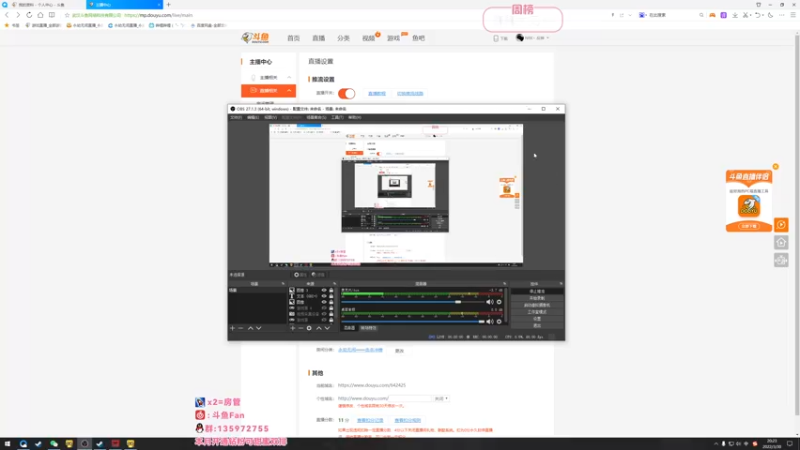The width and height of the screenshot is (800, 450).
Task: Open OBS from the taskbar
Action: click(85, 444)
